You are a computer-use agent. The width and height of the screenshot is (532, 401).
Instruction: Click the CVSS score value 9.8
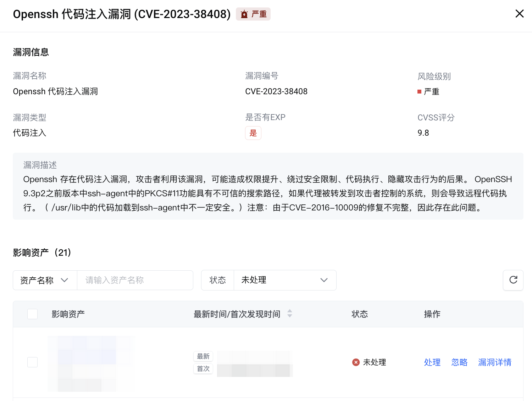tap(423, 133)
